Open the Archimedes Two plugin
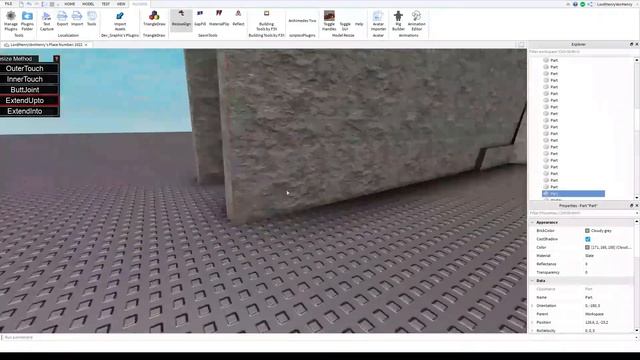 coord(302,20)
